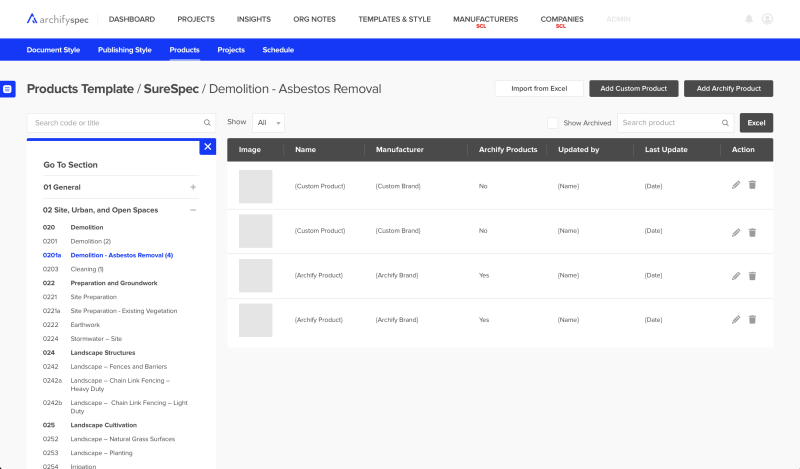Click Import from Excel button
800x469 pixels.
pos(539,89)
